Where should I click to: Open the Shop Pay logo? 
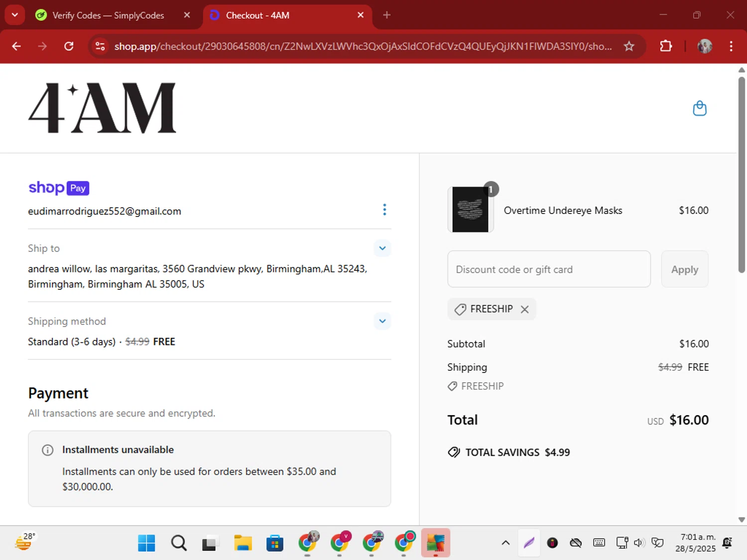(59, 188)
